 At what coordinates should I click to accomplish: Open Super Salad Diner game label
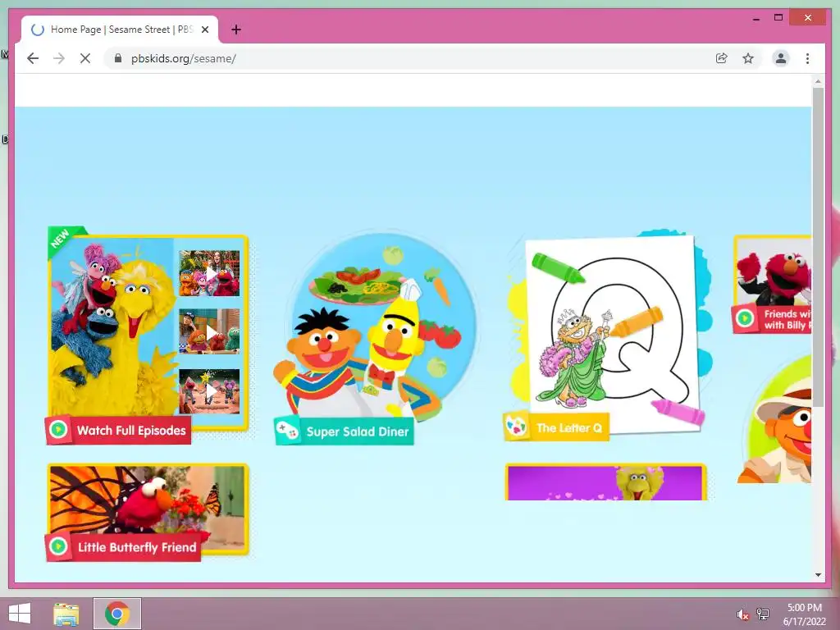(x=358, y=431)
